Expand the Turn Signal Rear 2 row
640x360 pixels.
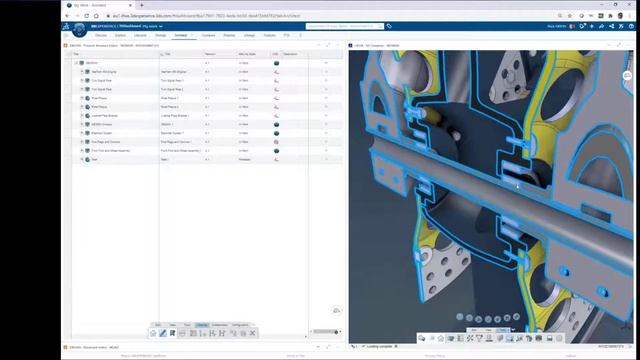(x=82, y=89)
